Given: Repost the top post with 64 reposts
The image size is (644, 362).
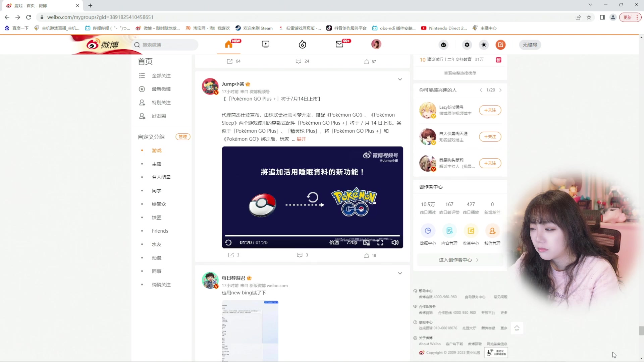Looking at the screenshot, I should point(234,61).
